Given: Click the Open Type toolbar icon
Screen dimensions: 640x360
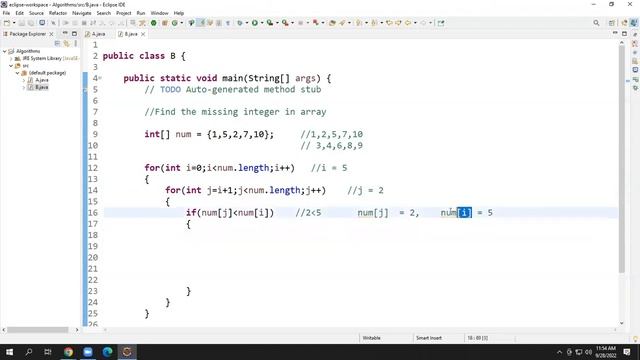Looking at the screenshot, I should [x=332, y=23].
